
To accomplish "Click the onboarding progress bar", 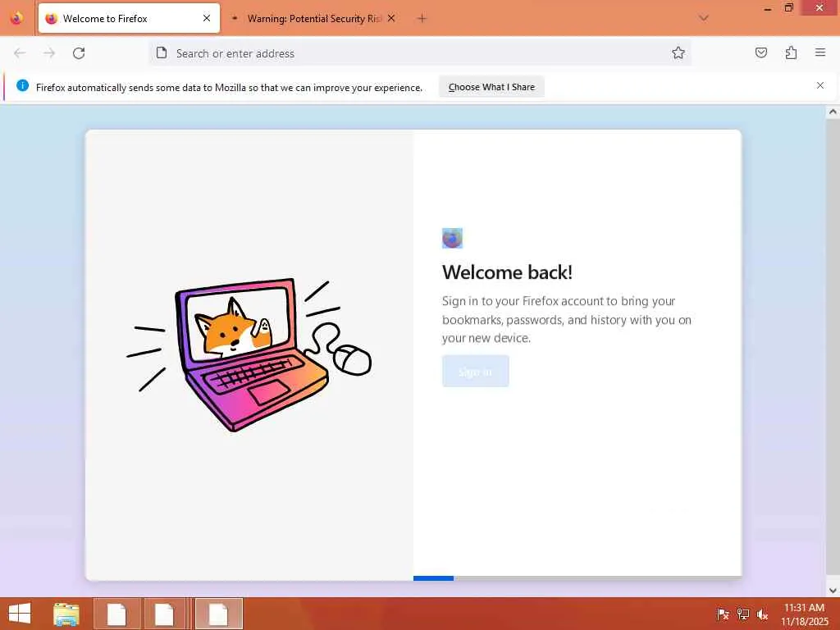I will 577,578.
